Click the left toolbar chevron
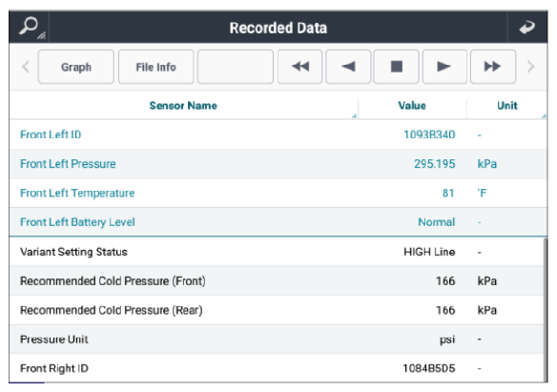 [x=26, y=67]
